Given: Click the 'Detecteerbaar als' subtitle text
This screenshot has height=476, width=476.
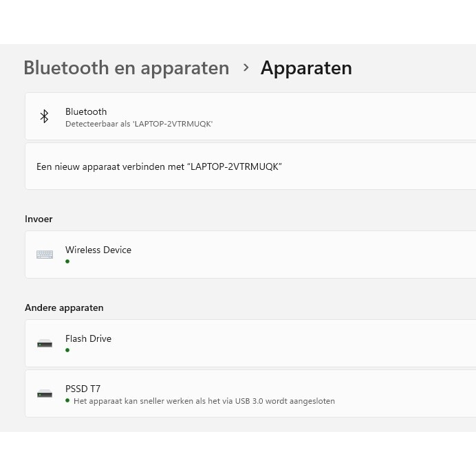Looking at the screenshot, I should 139,124.
